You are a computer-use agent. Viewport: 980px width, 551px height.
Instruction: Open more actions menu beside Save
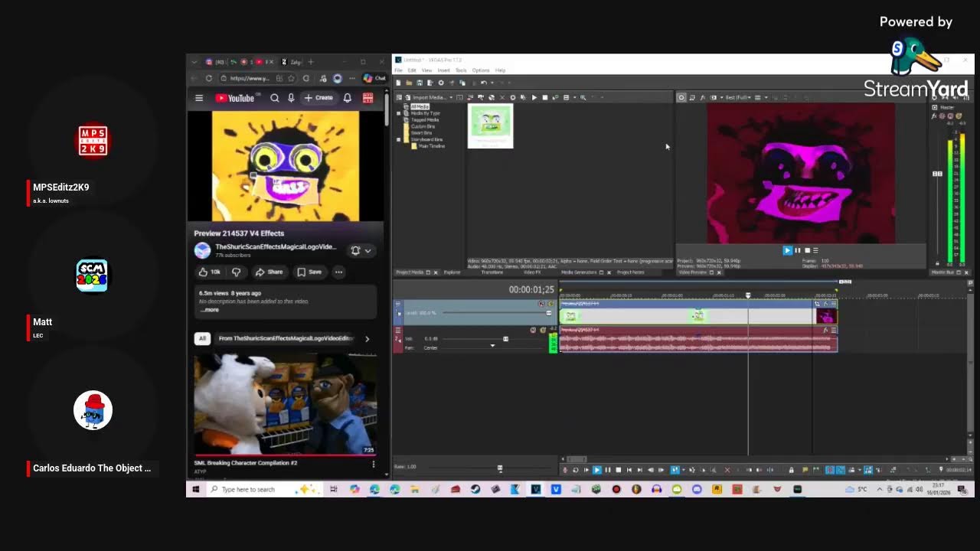[x=338, y=272]
